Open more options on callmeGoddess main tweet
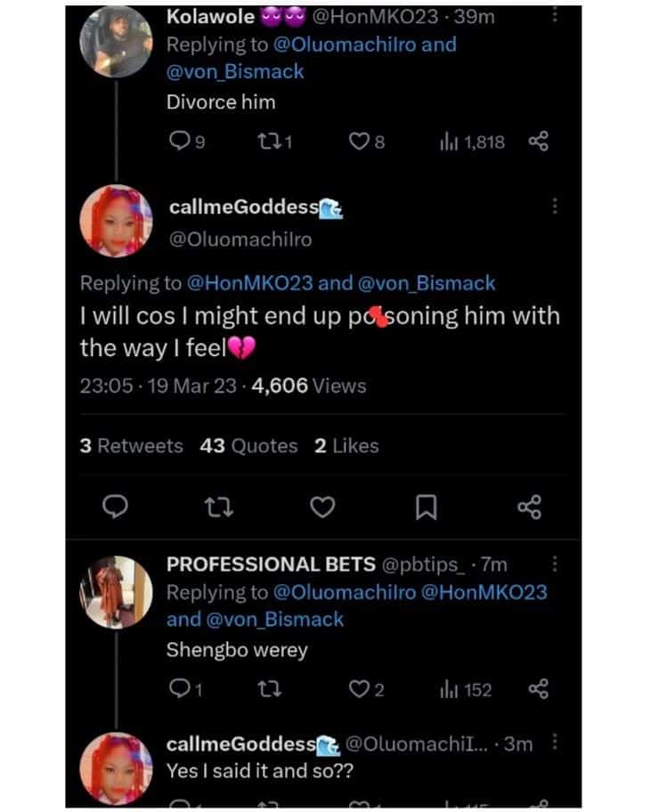The image size is (650, 812). click(555, 207)
